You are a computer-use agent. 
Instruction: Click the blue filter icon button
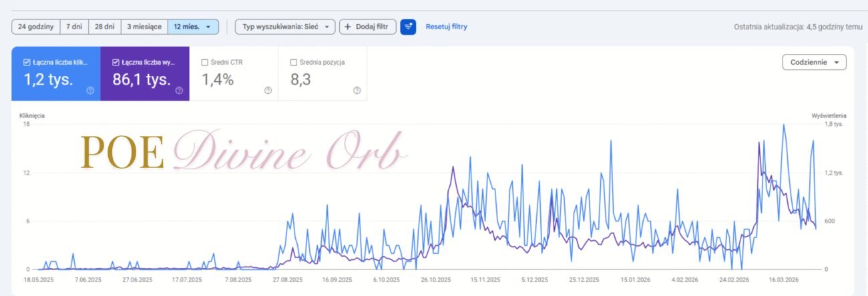click(x=408, y=27)
